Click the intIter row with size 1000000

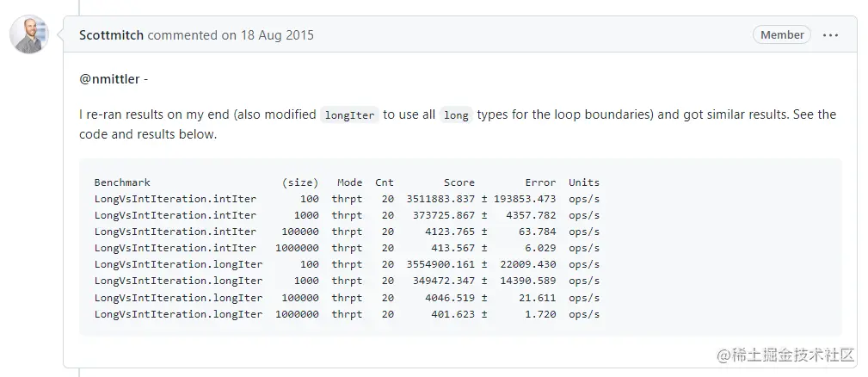pyautogui.click(x=347, y=248)
